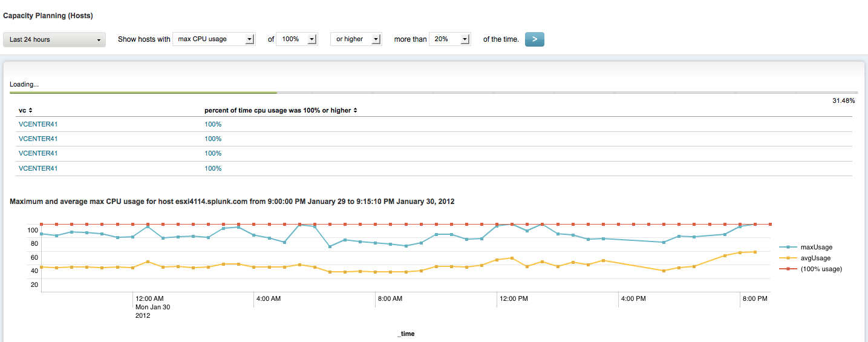Click the 4:00 AM time axis label
Viewport: 868px width, 342px height.
[x=269, y=298]
